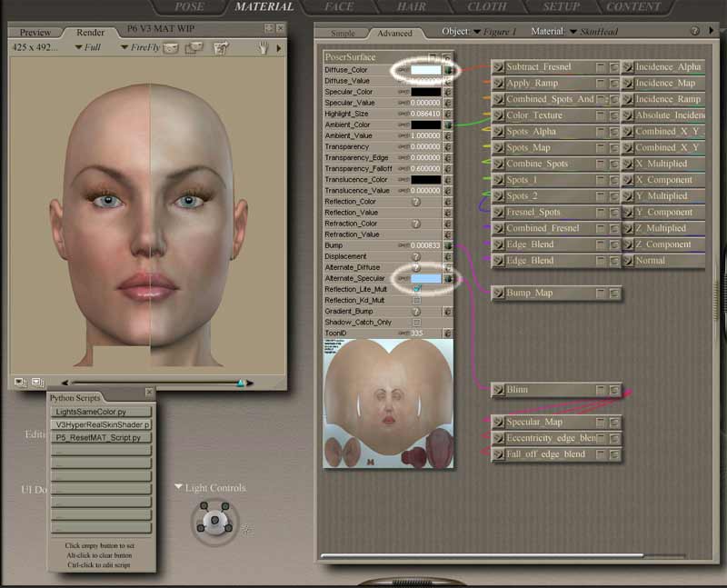Switch to the Simple material tab
Image resolution: width=727 pixels, height=588 pixels.
point(343,34)
